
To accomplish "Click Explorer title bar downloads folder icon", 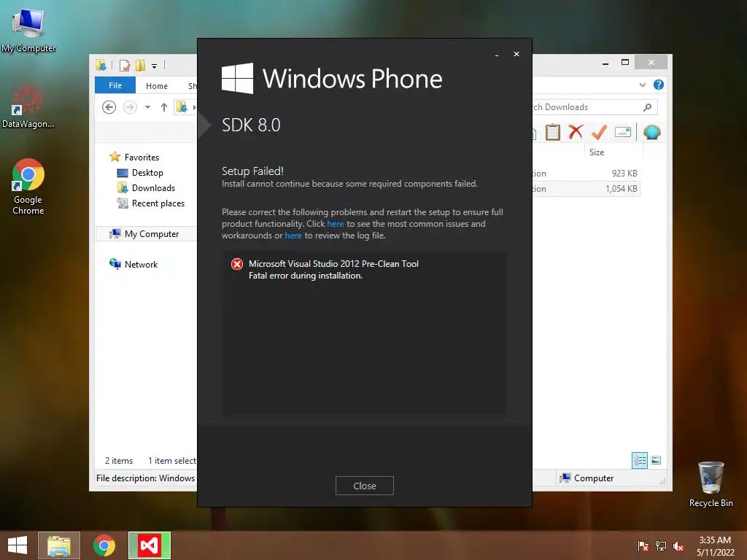I will (101, 65).
